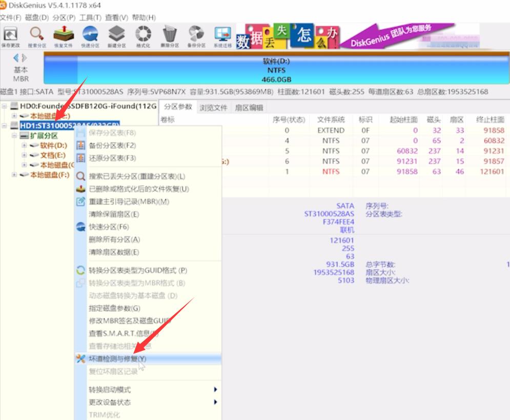Open the 磁盘(D) menu
This screenshot has width=510, height=420.
point(37,17)
